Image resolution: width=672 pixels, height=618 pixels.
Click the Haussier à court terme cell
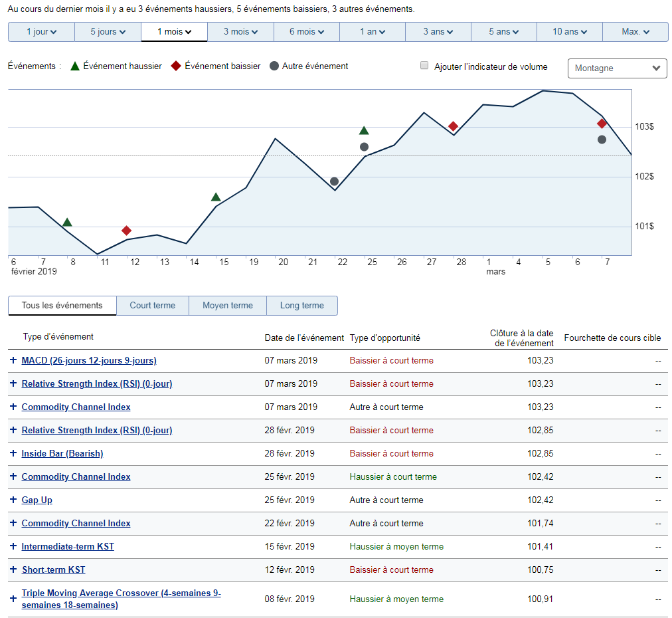pos(393,476)
